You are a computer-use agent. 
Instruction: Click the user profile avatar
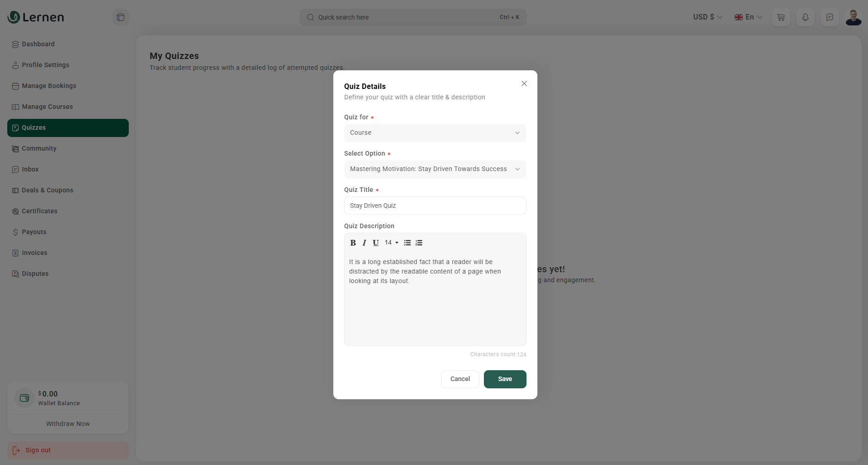853,17
